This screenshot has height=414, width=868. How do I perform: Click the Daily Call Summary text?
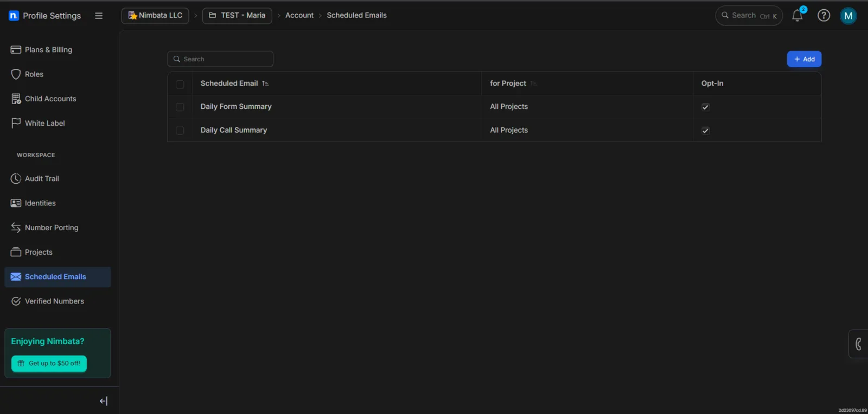(x=234, y=130)
